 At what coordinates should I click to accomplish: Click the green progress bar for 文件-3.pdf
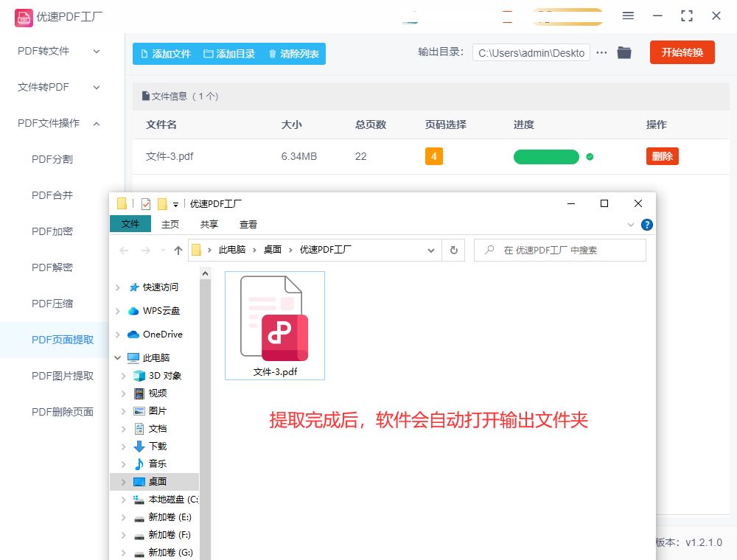point(546,157)
